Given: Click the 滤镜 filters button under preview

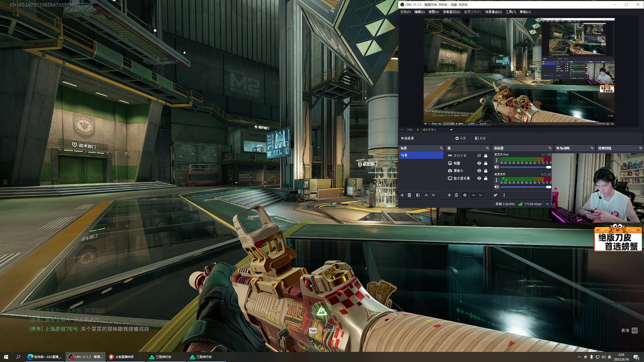Looking at the screenshot, I should point(480,138).
